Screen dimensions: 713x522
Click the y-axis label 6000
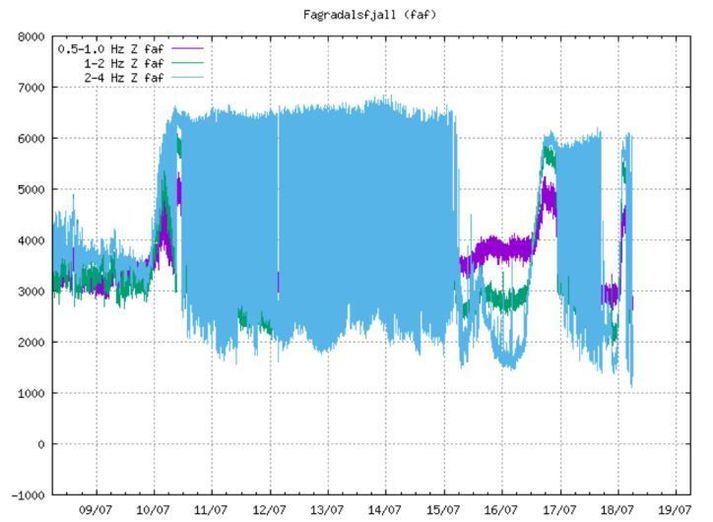[x=31, y=138]
